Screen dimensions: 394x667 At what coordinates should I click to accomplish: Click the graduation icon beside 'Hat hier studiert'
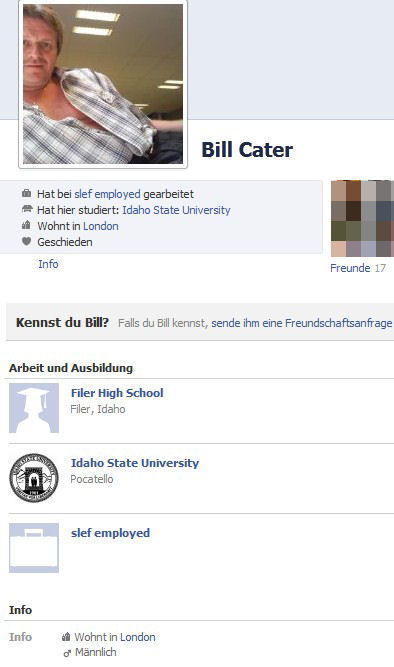pos(26,209)
